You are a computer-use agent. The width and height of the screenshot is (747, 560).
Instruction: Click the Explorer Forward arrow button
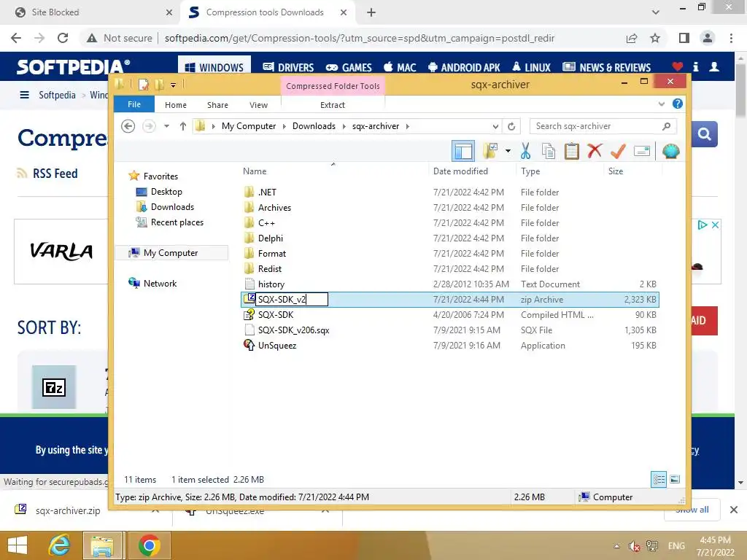coord(149,126)
